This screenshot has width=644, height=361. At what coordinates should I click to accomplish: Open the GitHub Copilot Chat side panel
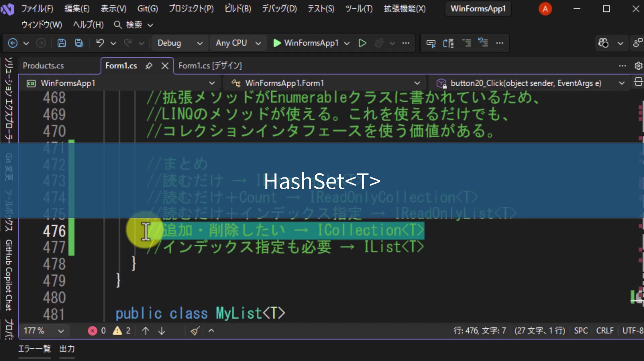click(x=8, y=275)
